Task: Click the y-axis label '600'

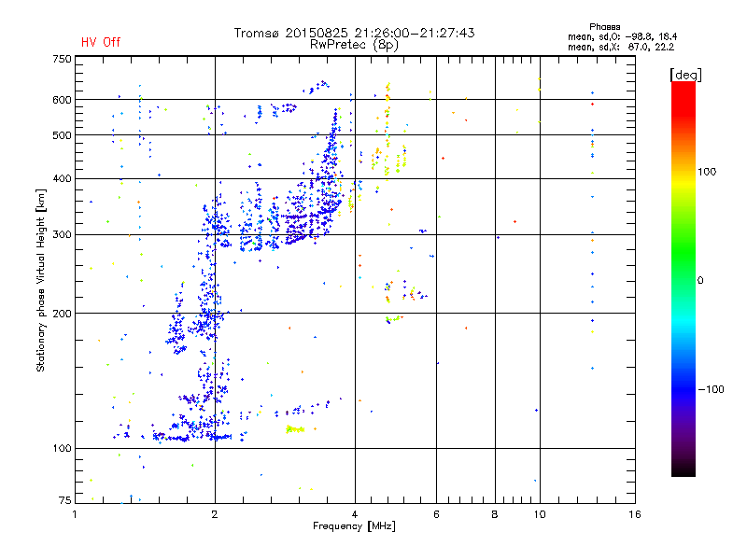Action: [x=62, y=100]
